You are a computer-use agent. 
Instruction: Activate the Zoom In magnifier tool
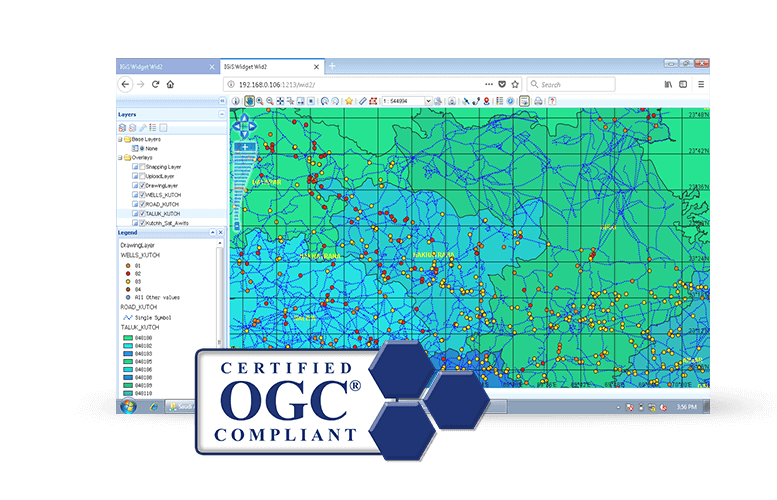[260, 101]
